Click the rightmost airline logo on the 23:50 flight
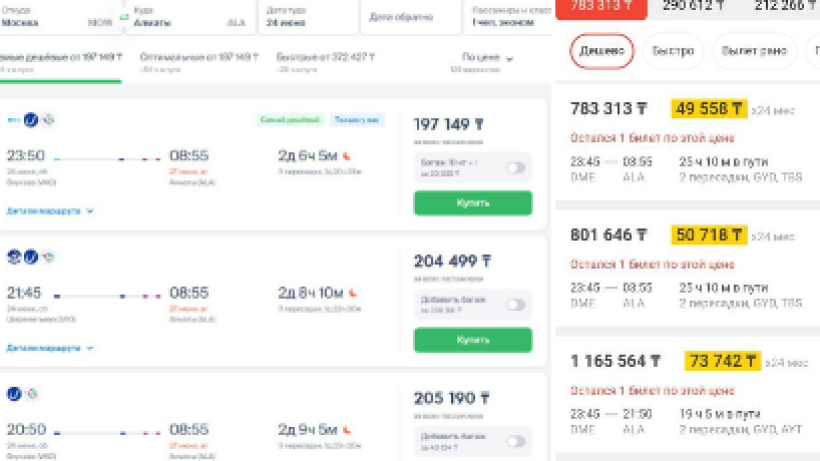The width and height of the screenshot is (820, 461). (x=48, y=120)
